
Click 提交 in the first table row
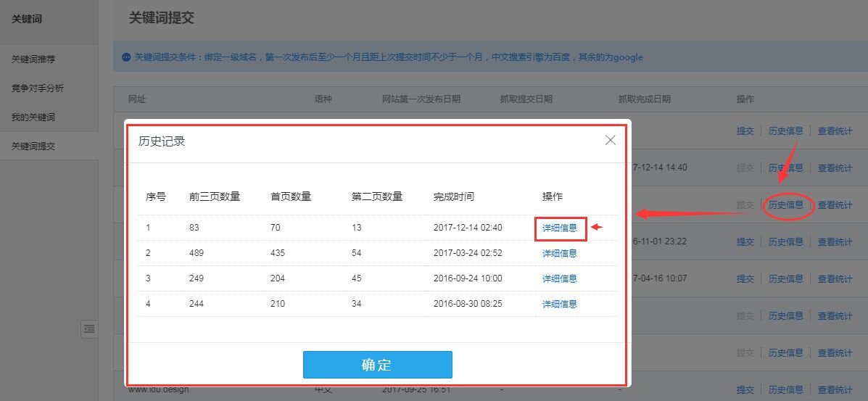point(745,131)
